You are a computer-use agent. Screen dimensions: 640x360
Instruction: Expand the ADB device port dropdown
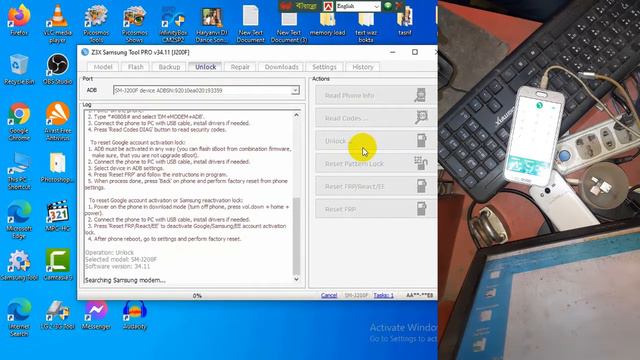(x=295, y=90)
